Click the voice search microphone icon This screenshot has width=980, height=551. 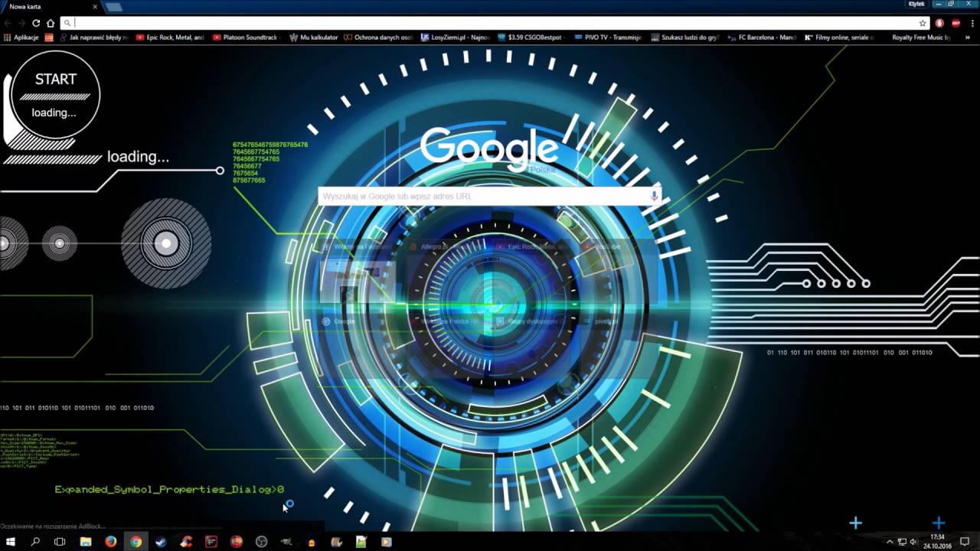[654, 196]
